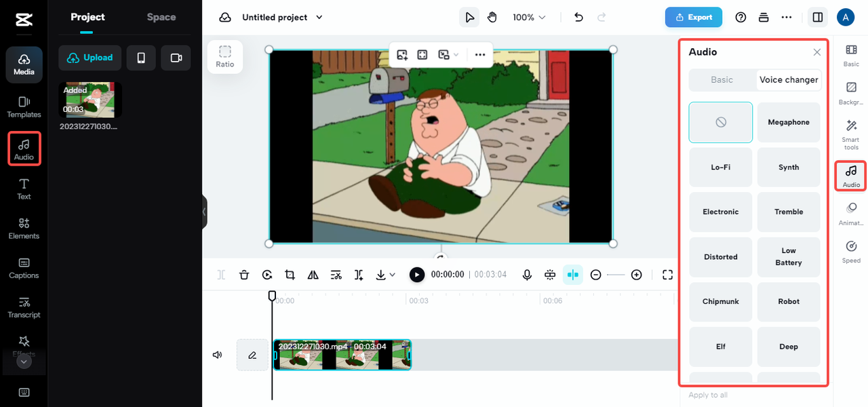The image size is (868, 407).
Task: Select the 202312271030.mp4 clip in timeline
Action: click(342, 355)
